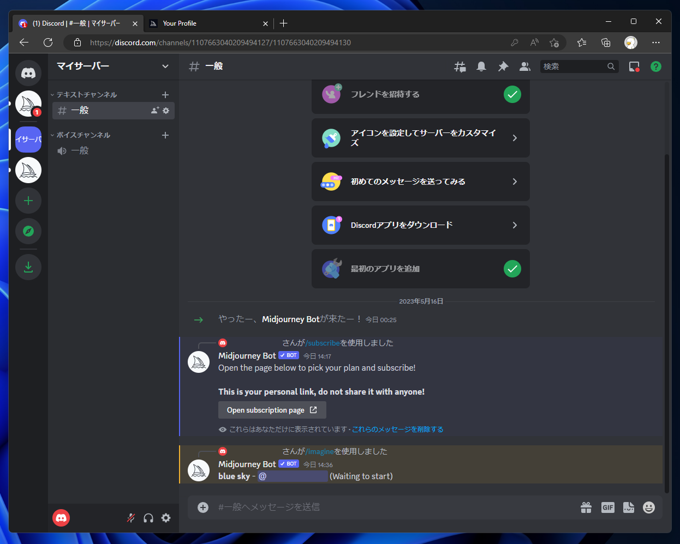Select the Midjourney server icon with notification badge
This screenshot has width=680, height=544.
28,104
